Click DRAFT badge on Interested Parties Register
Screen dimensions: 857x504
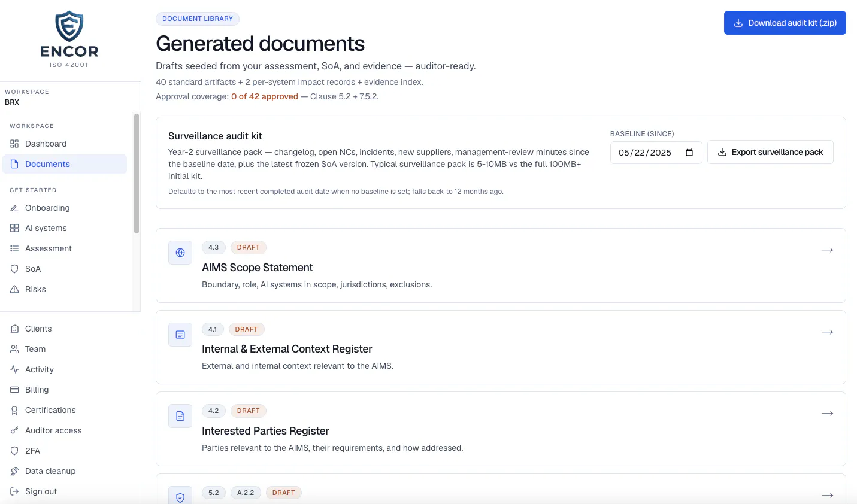click(248, 411)
